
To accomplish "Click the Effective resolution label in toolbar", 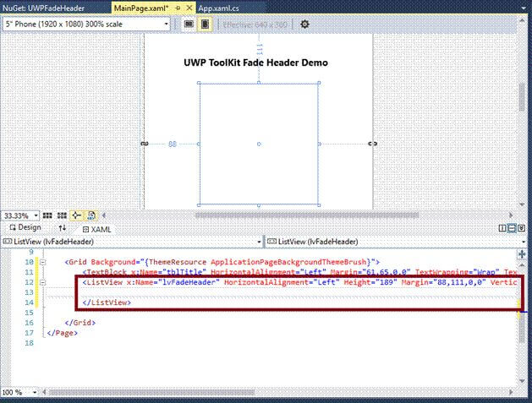I will [255, 25].
